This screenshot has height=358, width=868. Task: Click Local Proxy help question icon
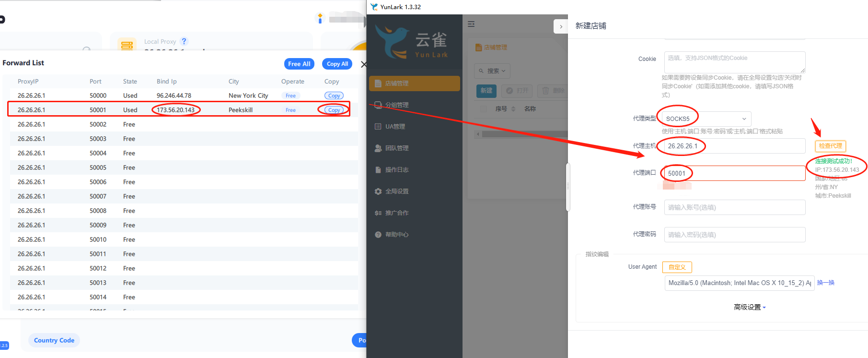point(184,41)
